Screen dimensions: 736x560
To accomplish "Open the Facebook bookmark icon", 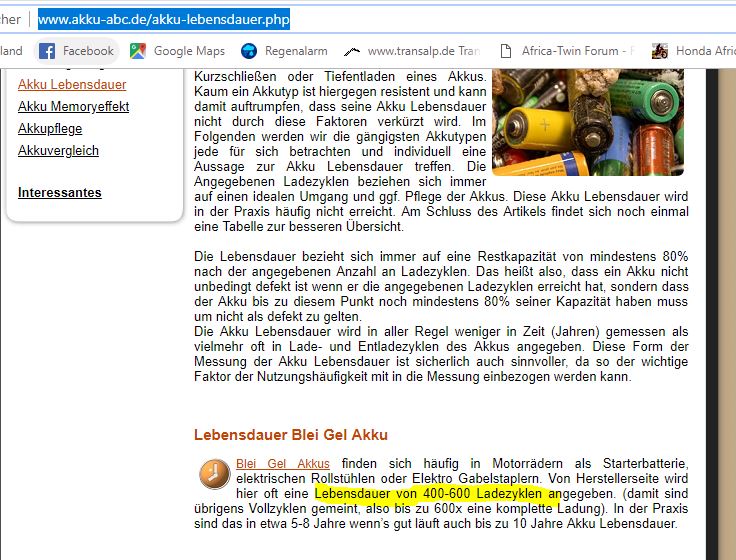I will [x=47, y=51].
